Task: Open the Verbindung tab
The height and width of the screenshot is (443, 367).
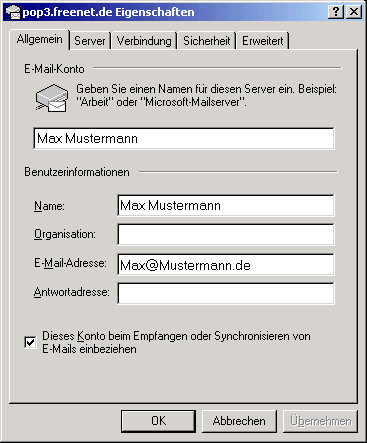Action: (144, 41)
